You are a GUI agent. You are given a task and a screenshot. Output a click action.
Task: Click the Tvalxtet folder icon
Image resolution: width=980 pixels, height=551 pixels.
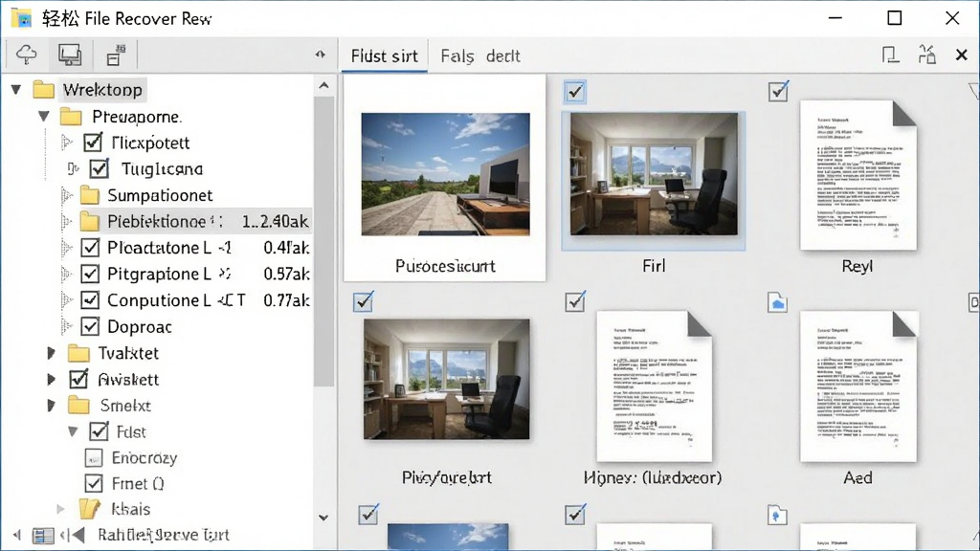click(x=78, y=354)
